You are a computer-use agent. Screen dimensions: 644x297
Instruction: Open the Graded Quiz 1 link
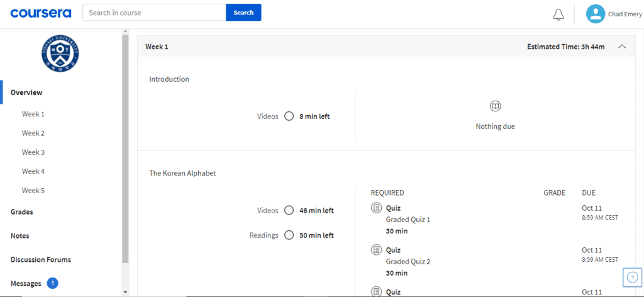click(408, 220)
